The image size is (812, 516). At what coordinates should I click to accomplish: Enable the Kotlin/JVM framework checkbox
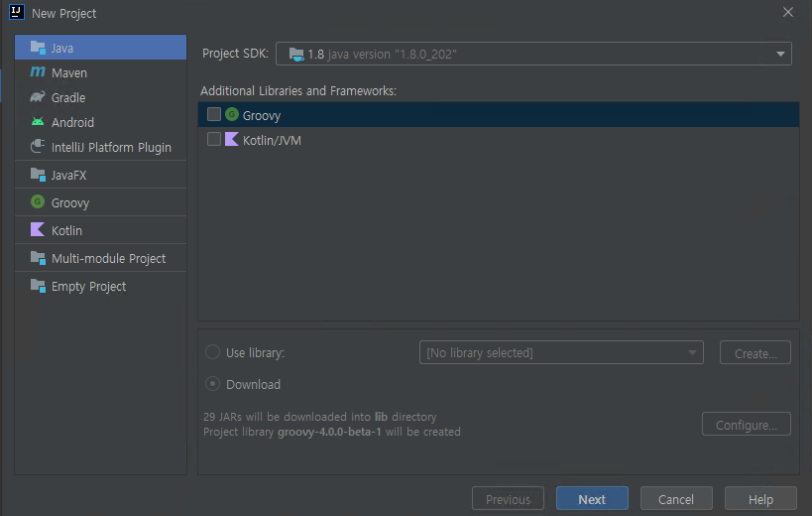214,139
